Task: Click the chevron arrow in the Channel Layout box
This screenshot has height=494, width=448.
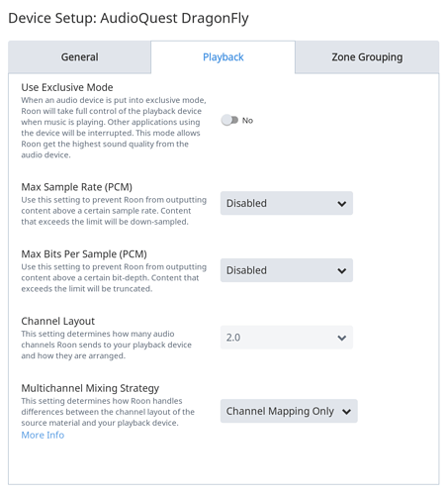Action: 342,338
